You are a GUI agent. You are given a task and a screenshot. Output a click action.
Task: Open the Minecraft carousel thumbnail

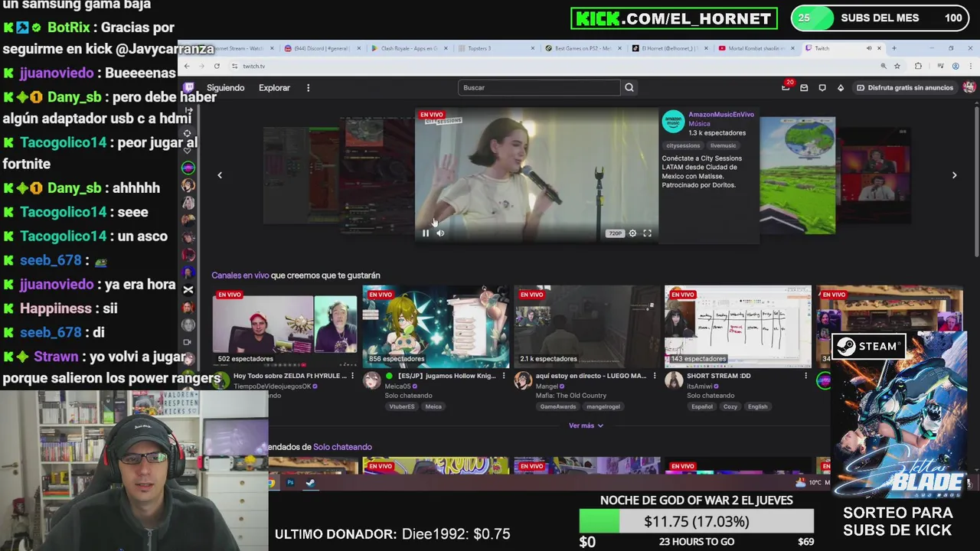point(797,175)
